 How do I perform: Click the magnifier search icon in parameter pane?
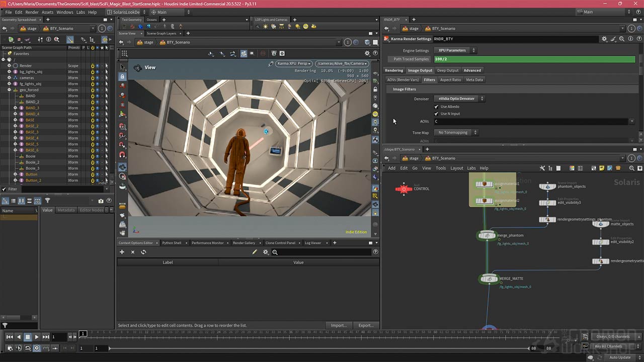(622, 39)
